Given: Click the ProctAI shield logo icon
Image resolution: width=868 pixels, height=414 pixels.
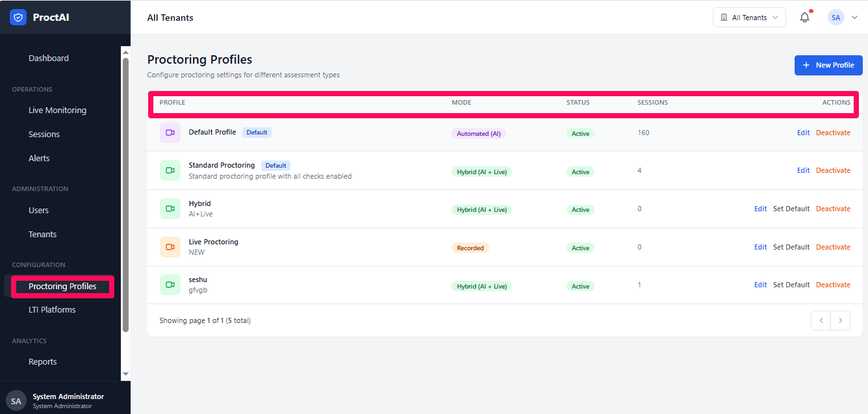Looking at the screenshot, I should pos(18,18).
